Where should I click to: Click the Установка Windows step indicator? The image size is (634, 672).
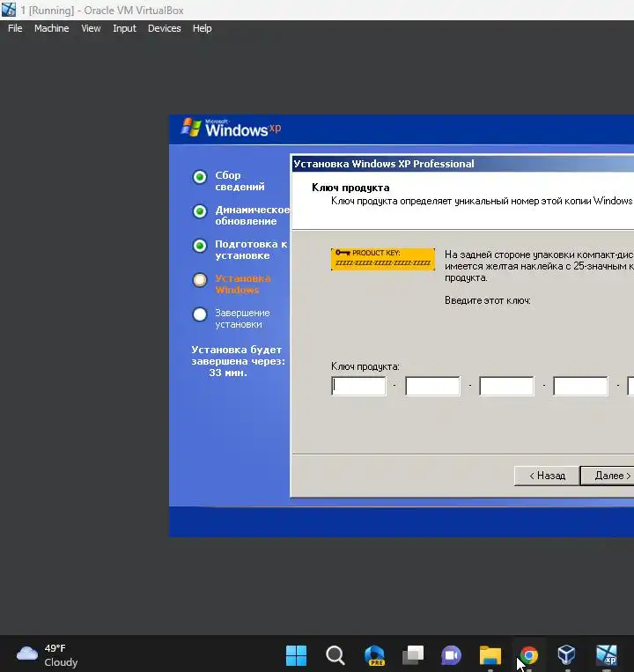[200, 280]
